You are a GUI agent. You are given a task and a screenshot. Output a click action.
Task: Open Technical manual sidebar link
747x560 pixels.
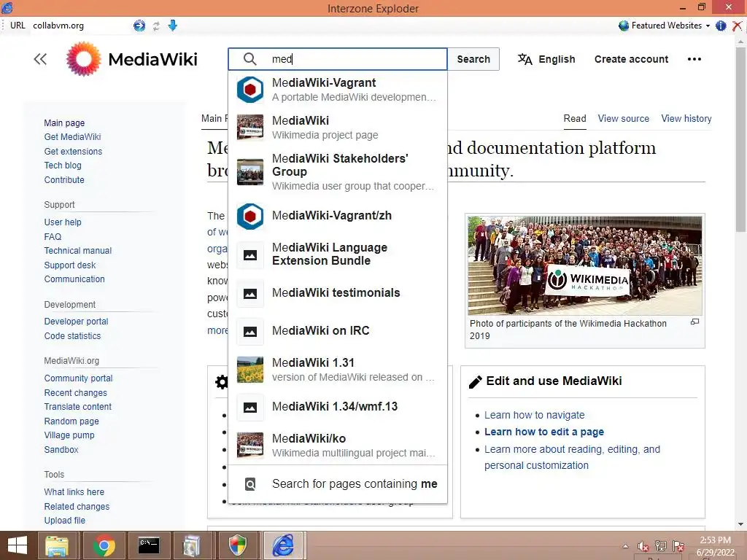click(x=77, y=251)
